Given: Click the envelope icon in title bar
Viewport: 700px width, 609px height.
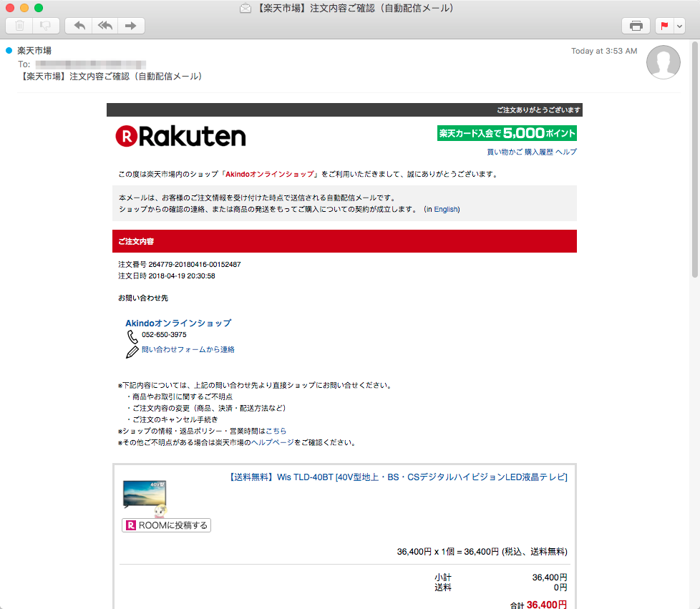Looking at the screenshot, I should point(245,8).
